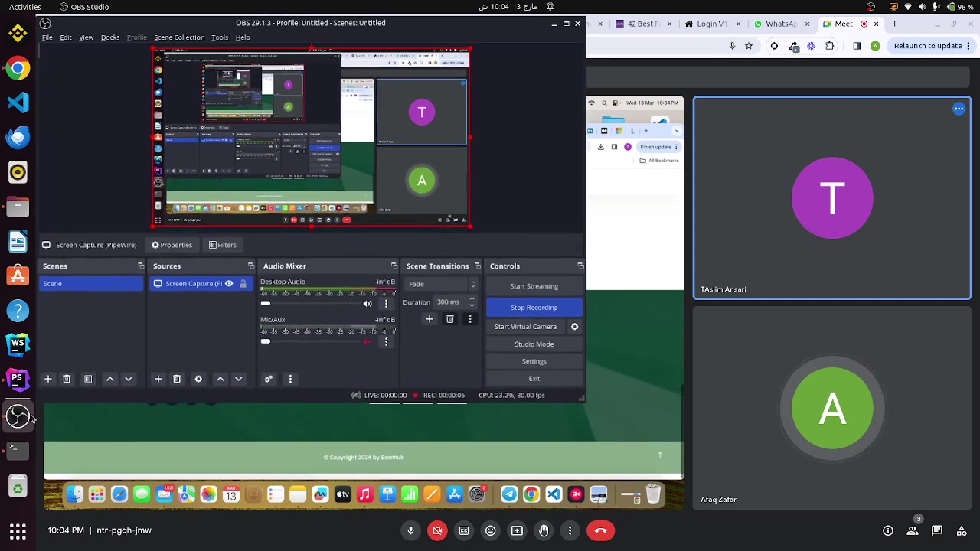Click the Stop Recording button

534,308
